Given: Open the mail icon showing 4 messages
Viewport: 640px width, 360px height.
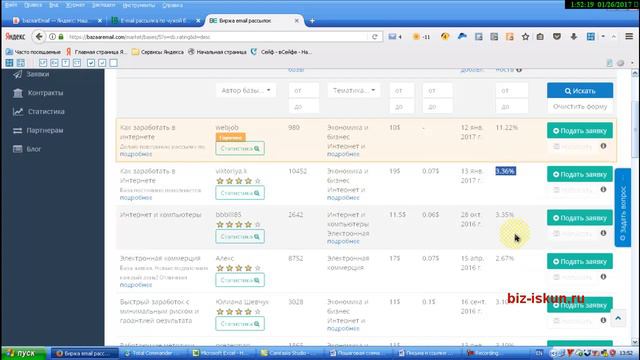Looking at the screenshot, I should 395,37.
